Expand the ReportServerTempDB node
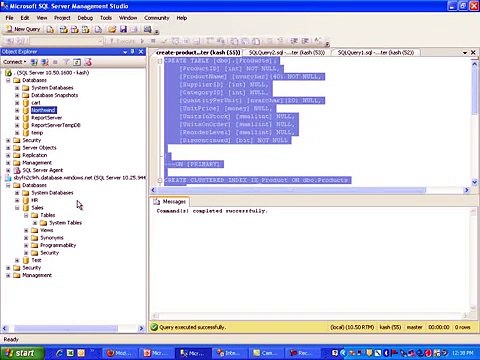Screen dimensions: 480x360 [x=17, y=125]
